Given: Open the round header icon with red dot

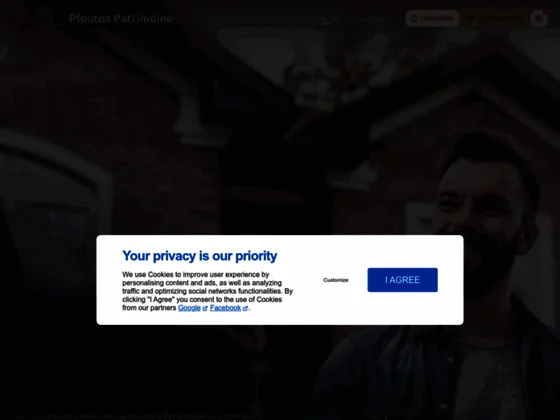Looking at the screenshot, I should click(x=539, y=18).
